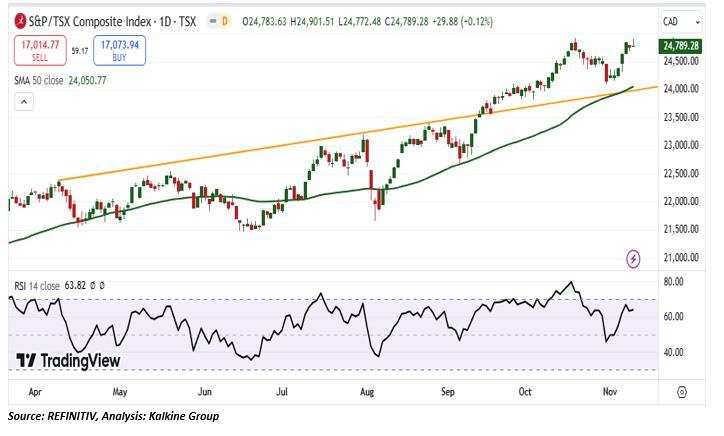This screenshot has width=724, height=436.
Task: Click the RSI 80.00 axis label
Action: pyautogui.click(x=673, y=282)
